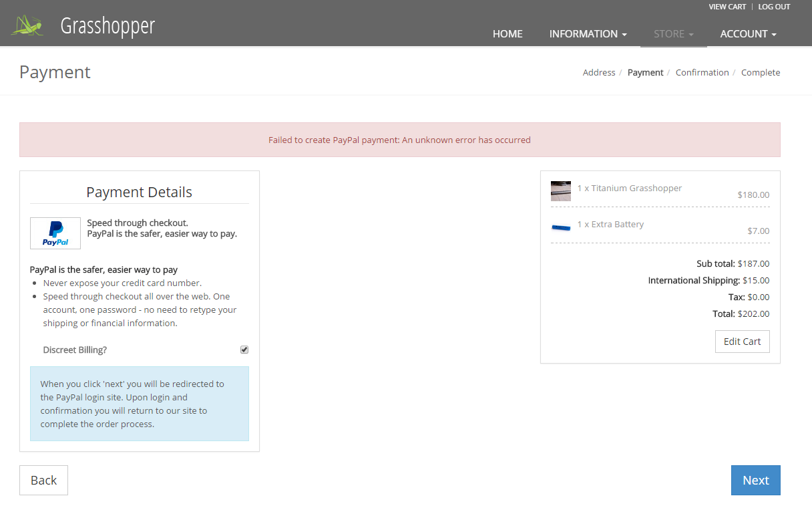This screenshot has height=508, width=812.
Task: Click 'Never expose your credit card number' bullet
Action: 122,283
